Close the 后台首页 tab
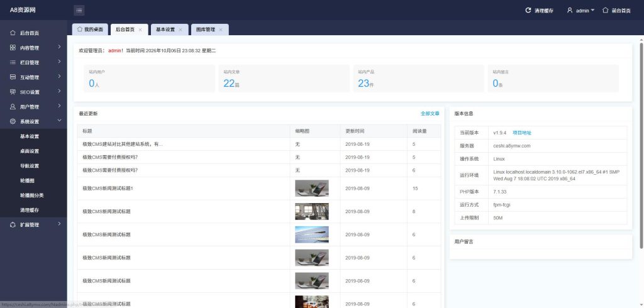644x308 pixels. point(140,30)
